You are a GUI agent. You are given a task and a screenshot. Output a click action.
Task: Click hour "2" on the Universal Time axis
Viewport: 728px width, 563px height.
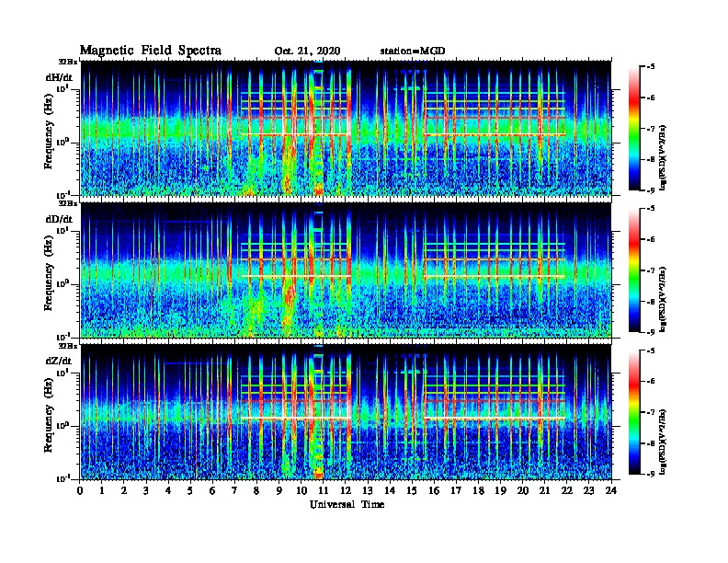tap(124, 490)
